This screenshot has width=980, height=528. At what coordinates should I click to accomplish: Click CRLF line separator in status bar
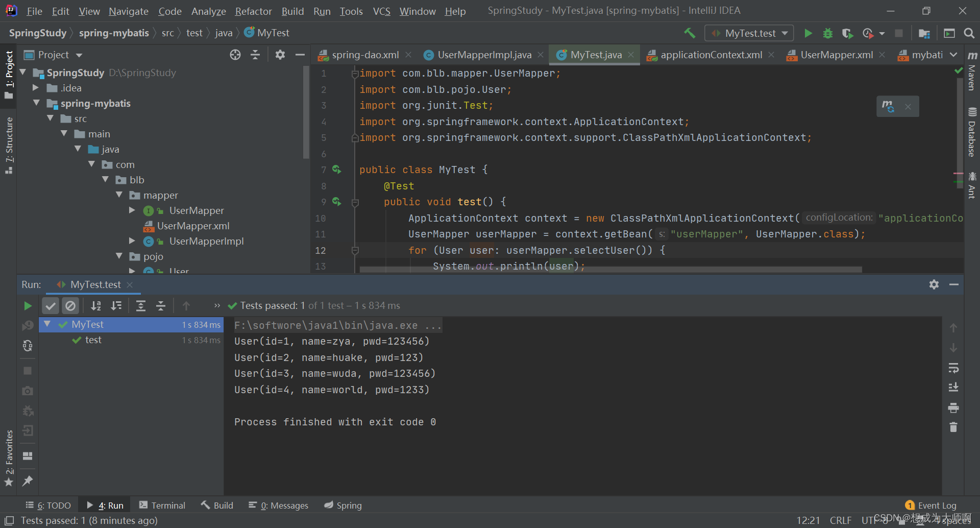[x=840, y=520]
